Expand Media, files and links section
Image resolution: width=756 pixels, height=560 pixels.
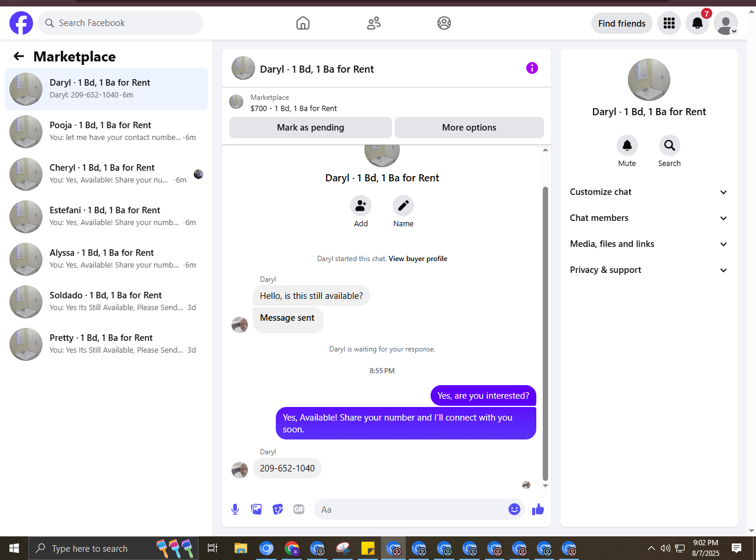tap(649, 244)
